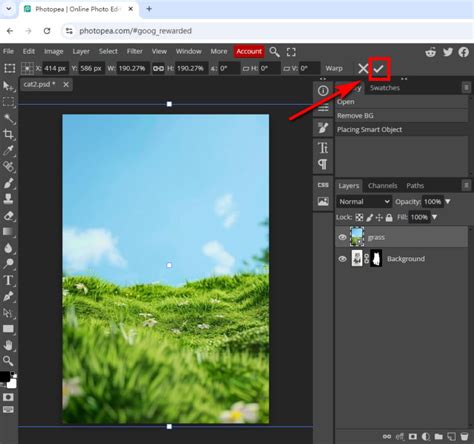Toggle the width-height link constraint

(x=158, y=69)
